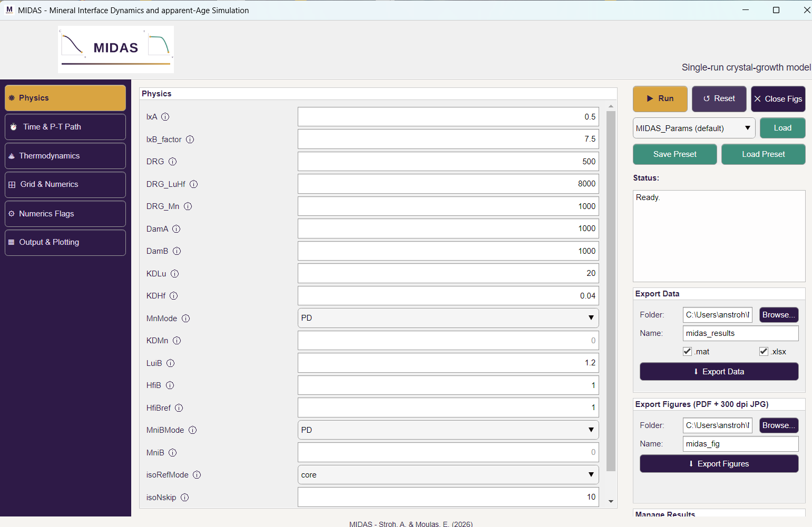Open the Thermodynamics section
812x527 pixels.
[x=65, y=156]
